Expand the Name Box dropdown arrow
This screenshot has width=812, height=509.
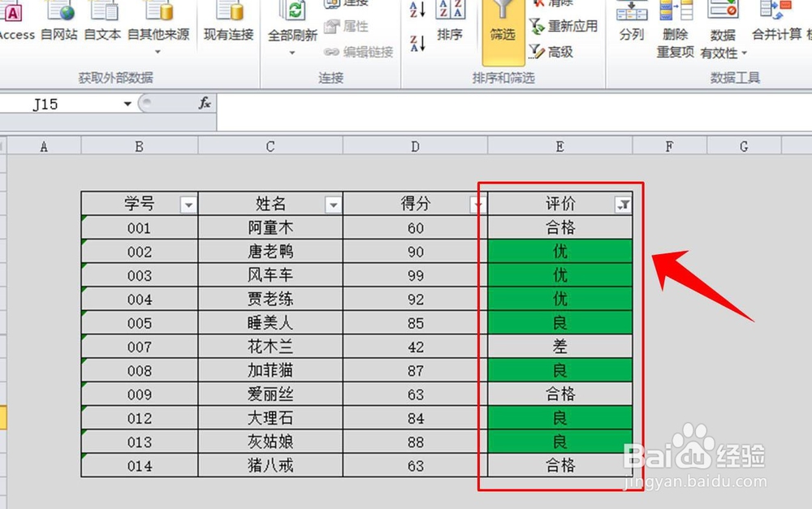(x=127, y=104)
